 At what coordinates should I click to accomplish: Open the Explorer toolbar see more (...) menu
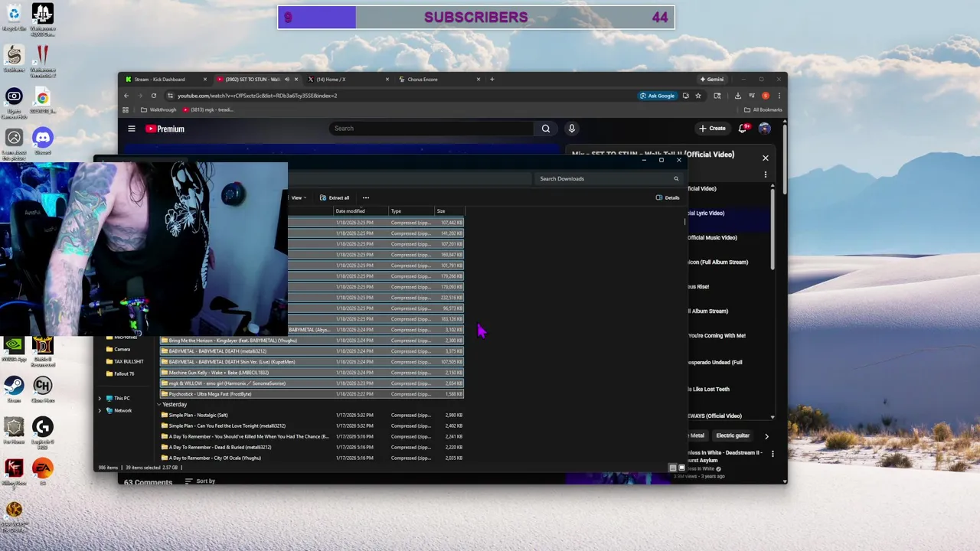[x=365, y=197]
